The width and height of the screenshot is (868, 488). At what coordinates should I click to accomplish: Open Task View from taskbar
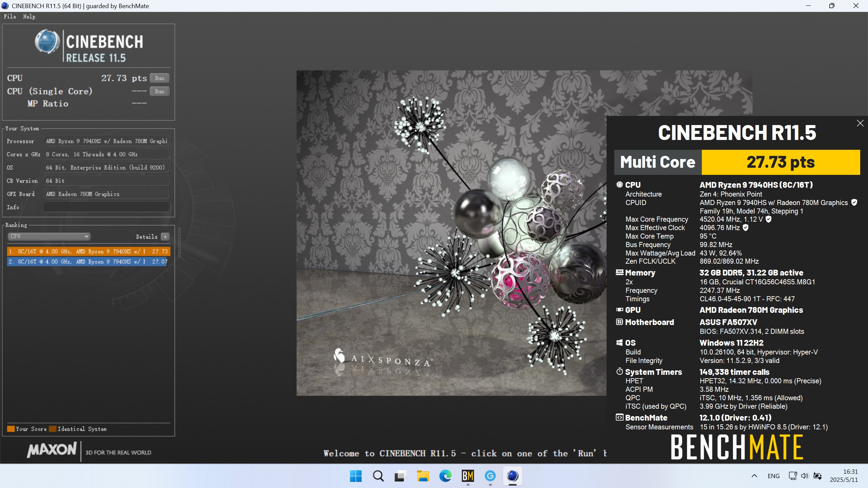[400, 476]
